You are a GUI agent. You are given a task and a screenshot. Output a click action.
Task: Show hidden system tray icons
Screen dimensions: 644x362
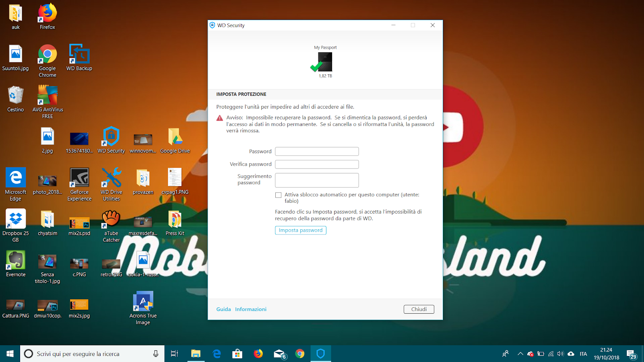coord(520,354)
